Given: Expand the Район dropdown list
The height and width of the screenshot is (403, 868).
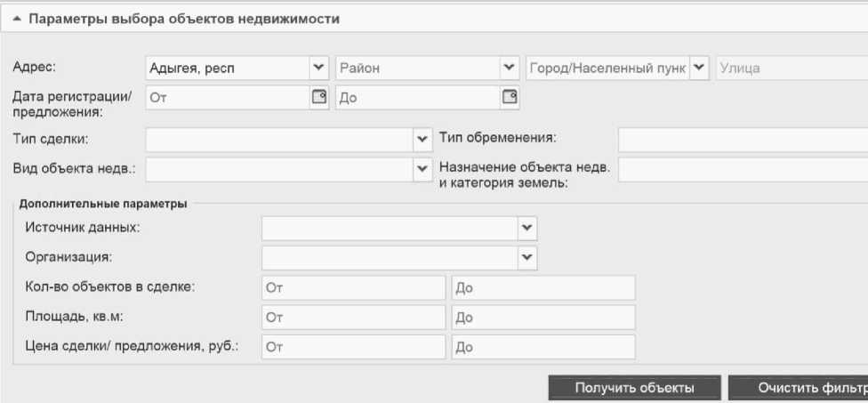Looking at the screenshot, I should click(x=510, y=69).
